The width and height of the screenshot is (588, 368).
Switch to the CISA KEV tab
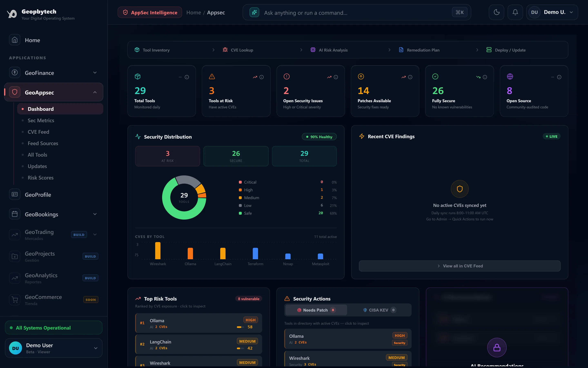379,310
